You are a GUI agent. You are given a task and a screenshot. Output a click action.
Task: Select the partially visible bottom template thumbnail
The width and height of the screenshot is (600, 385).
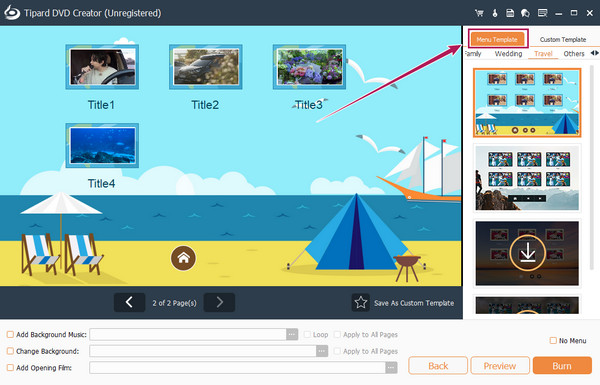tap(527, 305)
